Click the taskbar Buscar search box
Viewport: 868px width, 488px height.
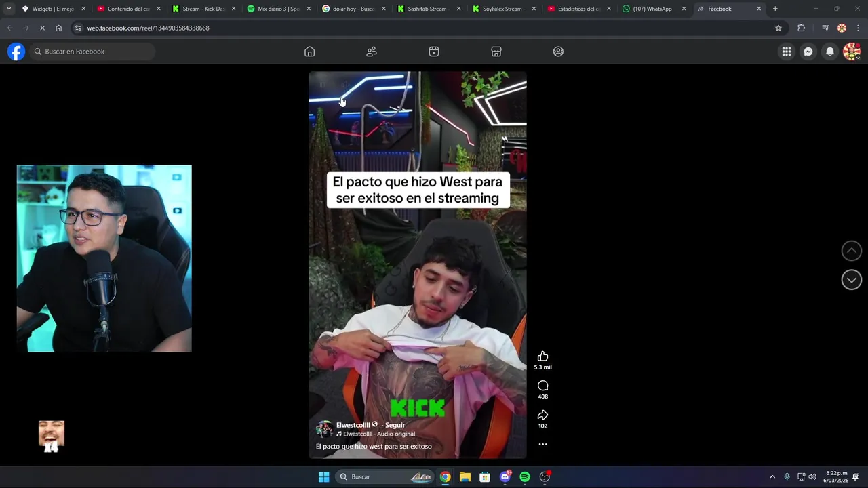(384, 476)
